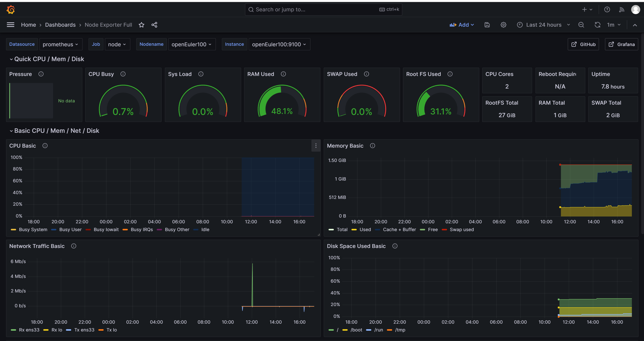Go to Dashboards in breadcrumb
The image size is (644, 341).
60,25
